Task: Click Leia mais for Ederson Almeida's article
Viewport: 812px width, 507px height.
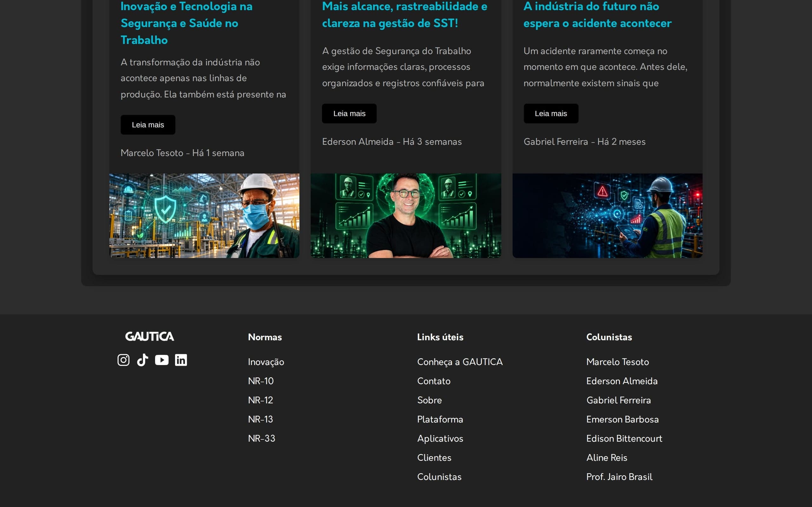Action: tap(349, 113)
